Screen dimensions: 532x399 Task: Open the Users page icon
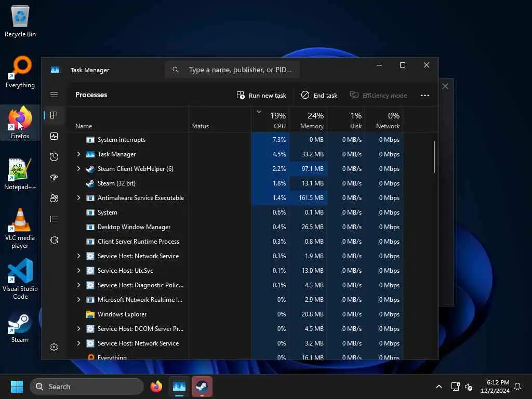click(54, 198)
